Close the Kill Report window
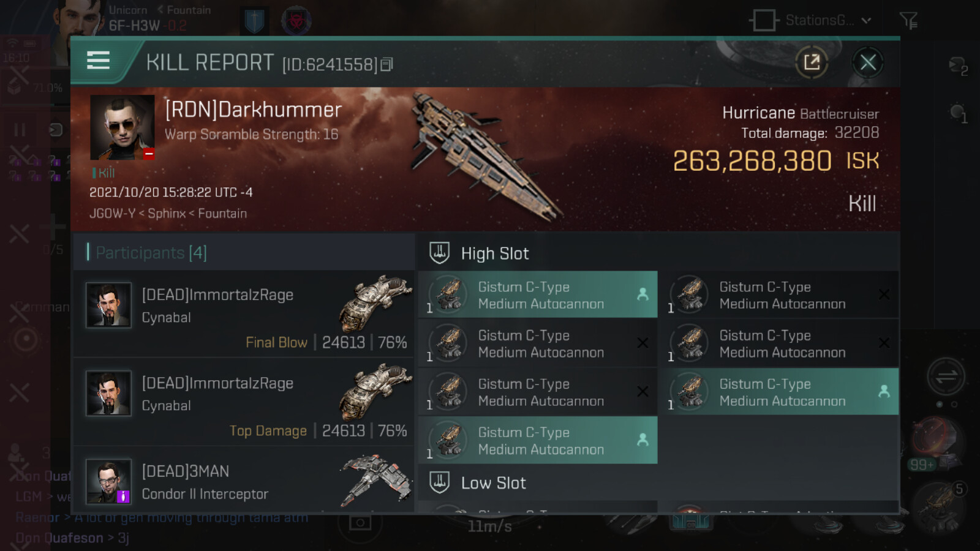980x551 pixels. (x=867, y=62)
